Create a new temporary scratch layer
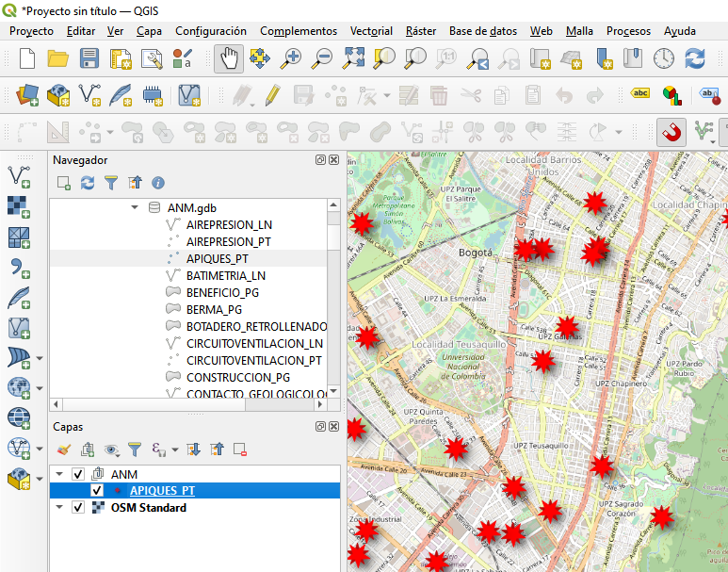728x572 pixels. (152, 95)
